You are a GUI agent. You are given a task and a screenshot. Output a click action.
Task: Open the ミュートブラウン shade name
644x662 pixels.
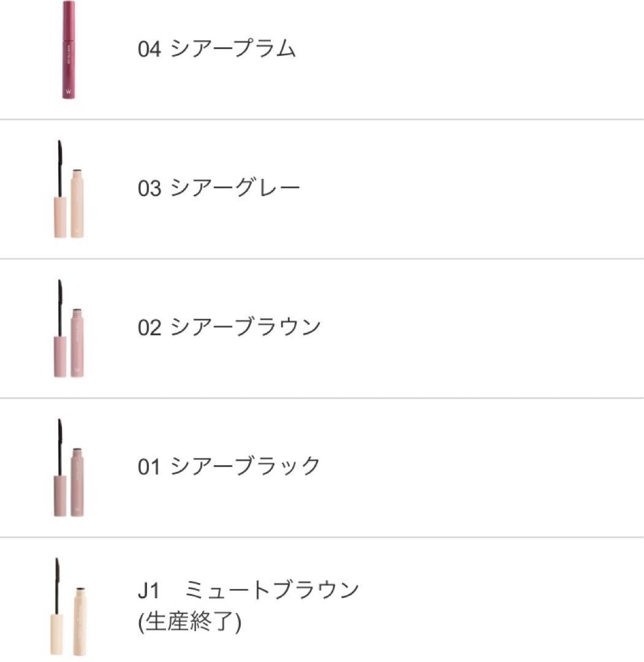271,590
